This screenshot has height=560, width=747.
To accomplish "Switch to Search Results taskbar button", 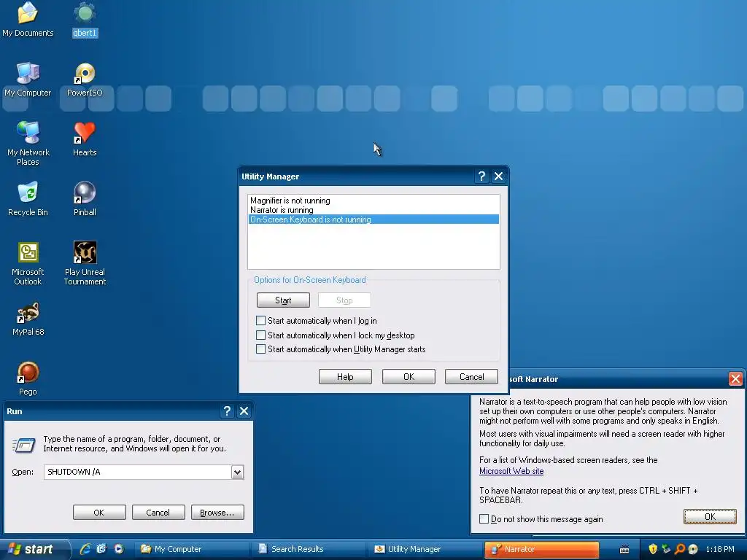I will pyautogui.click(x=309, y=549).
